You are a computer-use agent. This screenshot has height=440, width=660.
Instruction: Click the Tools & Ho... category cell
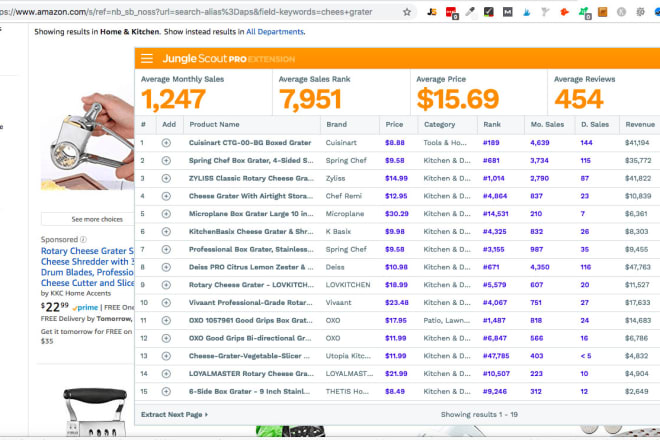(x=445, y=143)
